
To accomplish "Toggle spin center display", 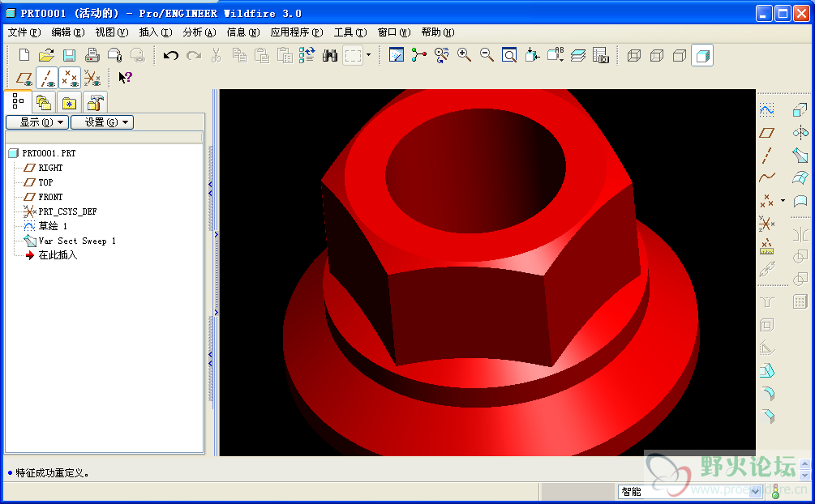I will 418,55.
